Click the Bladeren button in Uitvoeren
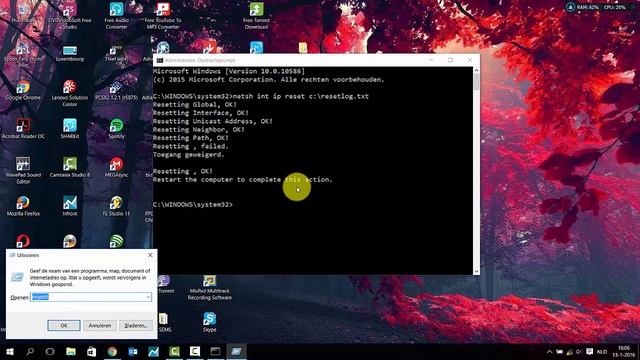The width and height of the screenshot is (640, 360). [136, 325]
